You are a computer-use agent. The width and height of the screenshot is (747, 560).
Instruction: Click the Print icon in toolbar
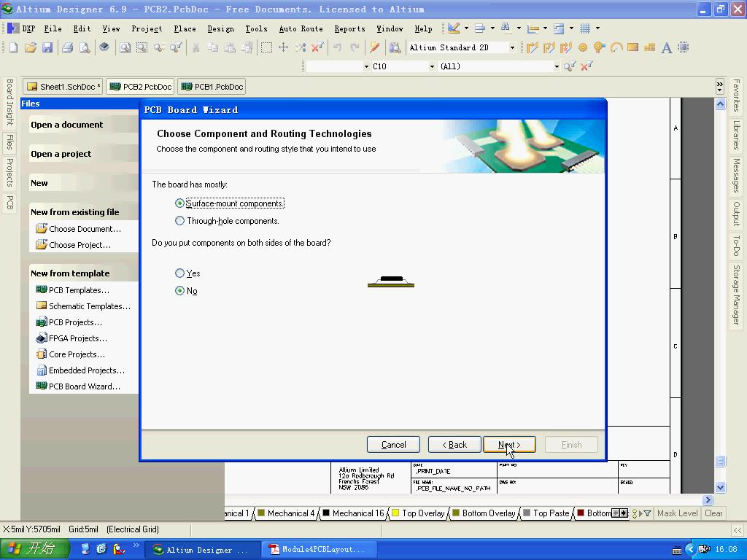coord(68,47)
